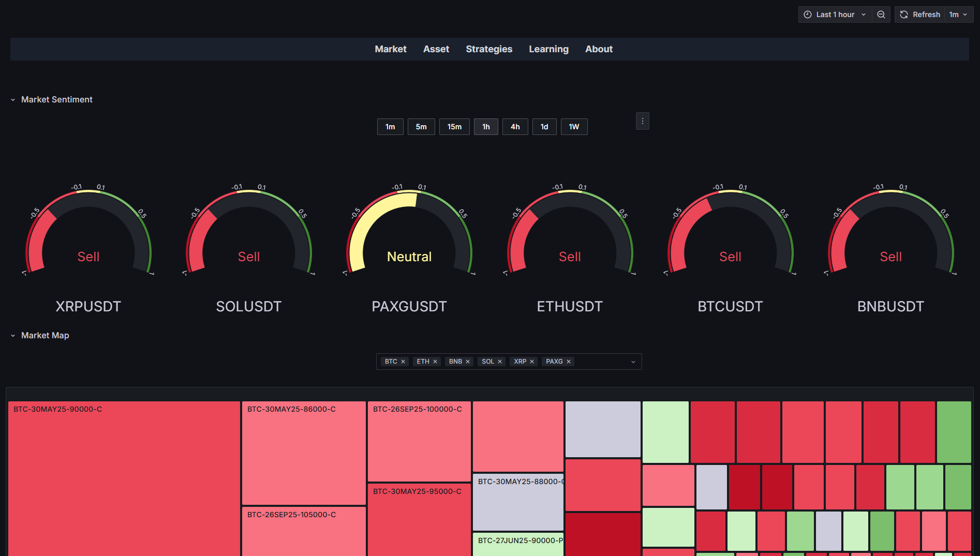This screenshot has width=980, height=556.
Task: Select the 1h timeframe toggle
Action: pyautogui.click(x=486, y=127)
